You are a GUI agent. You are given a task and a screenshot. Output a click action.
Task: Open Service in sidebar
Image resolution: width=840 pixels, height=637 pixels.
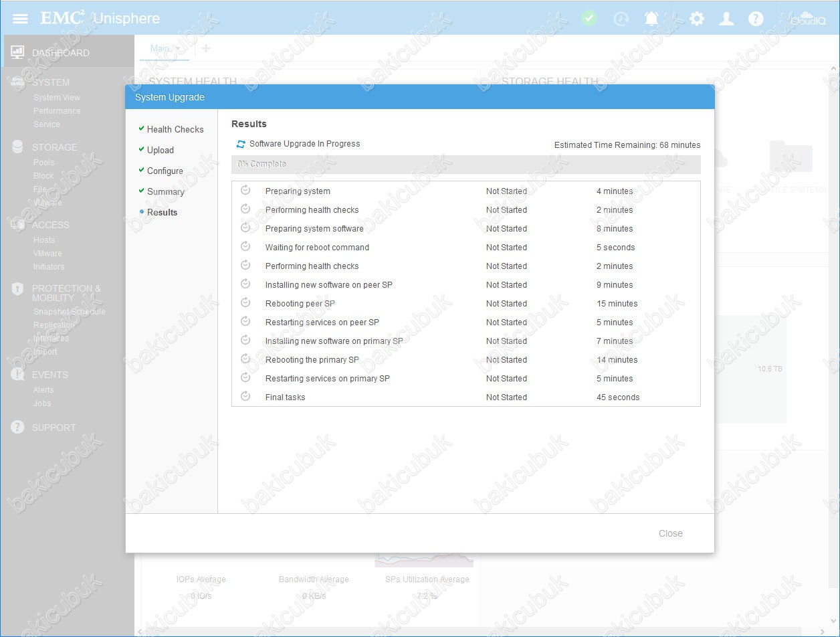click(x=47, y=124)
